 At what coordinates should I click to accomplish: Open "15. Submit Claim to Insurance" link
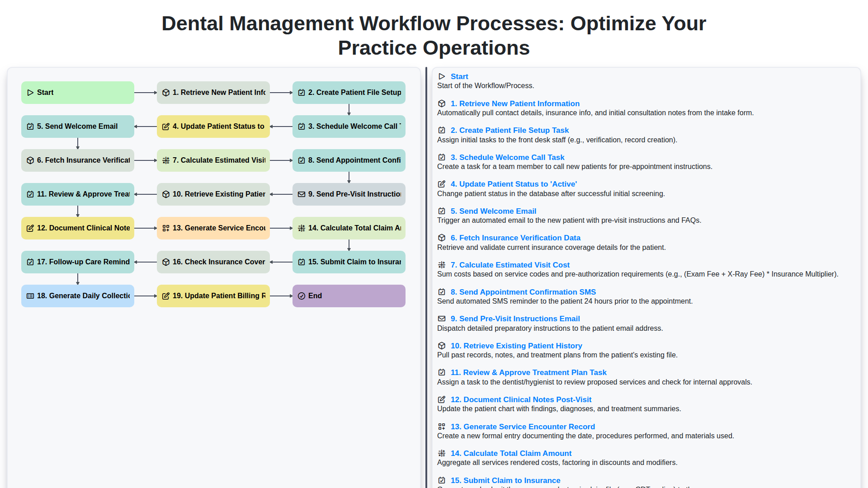tap(505, 480)
